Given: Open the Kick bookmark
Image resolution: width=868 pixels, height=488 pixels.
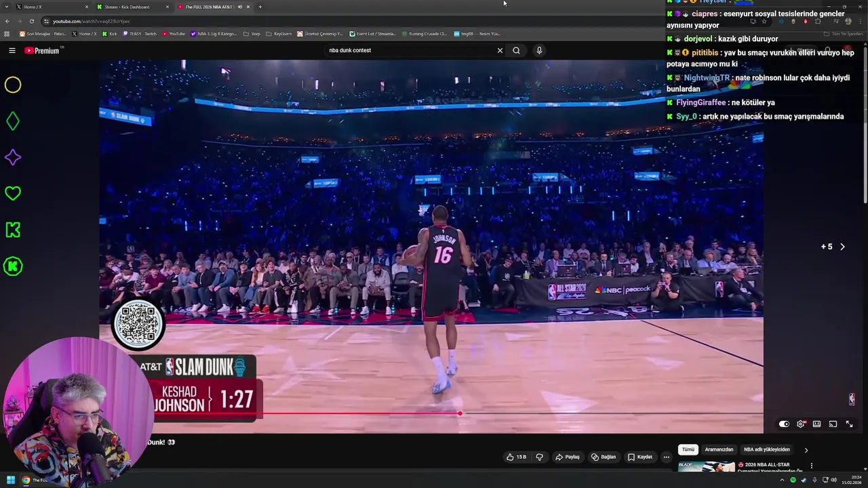Looking at the screenshot, I should pyautogui.click(x=110, y=33).
